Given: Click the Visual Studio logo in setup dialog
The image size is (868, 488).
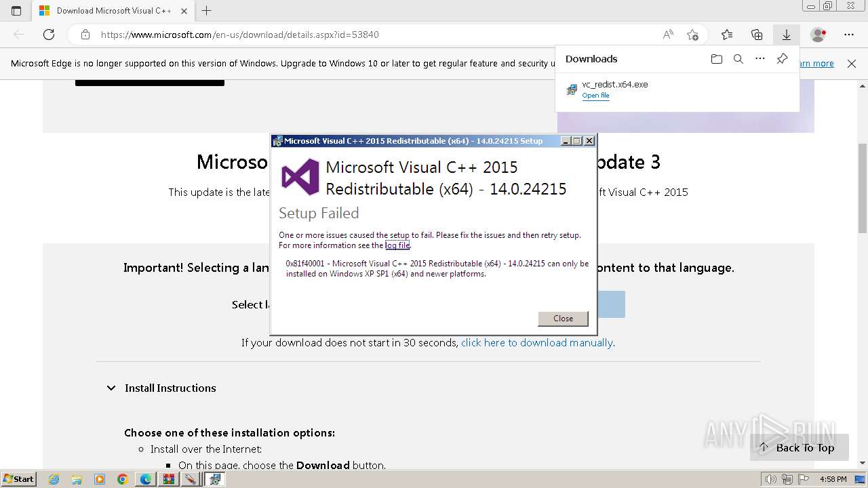Looking at the screenshot, I should click(x=300, y=178).
